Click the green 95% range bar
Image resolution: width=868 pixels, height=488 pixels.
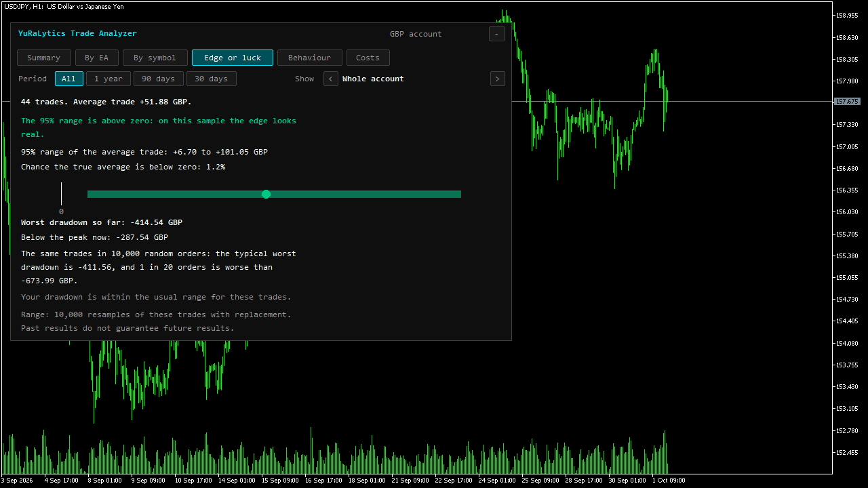coord(274,195)
